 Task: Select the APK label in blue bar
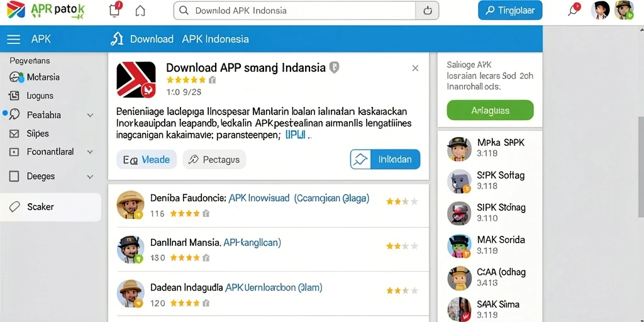click(x=41, y=39)
